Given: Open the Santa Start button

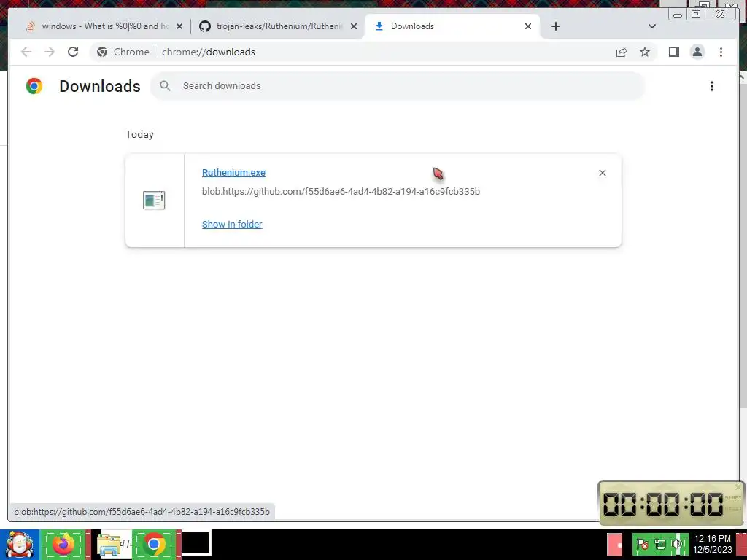Looking at the screenshot, I should click(20, 544).
